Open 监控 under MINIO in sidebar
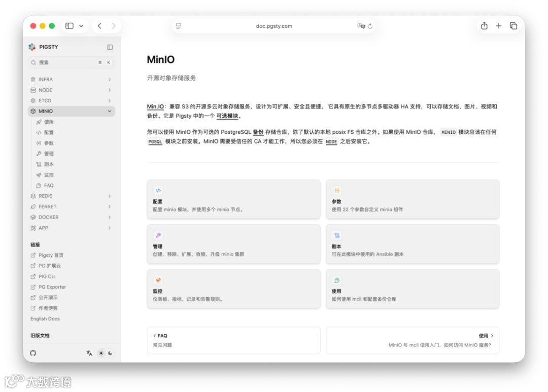 pyautogui.click(x=49, y=174)
